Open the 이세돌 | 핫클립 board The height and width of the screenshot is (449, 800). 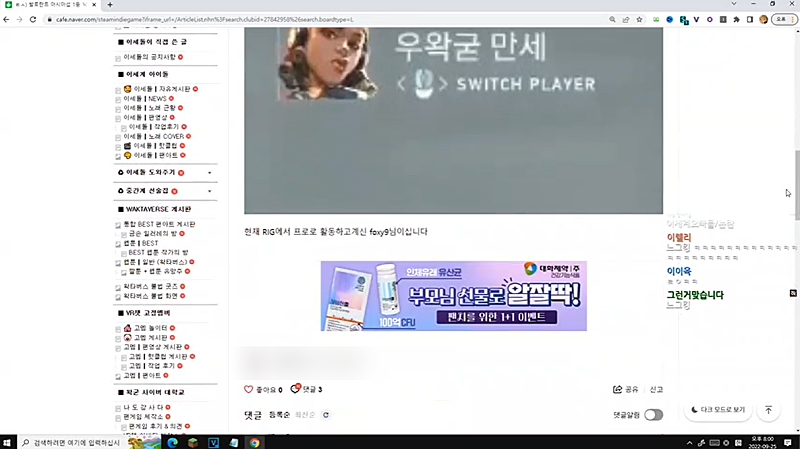(x=156, y=146)
